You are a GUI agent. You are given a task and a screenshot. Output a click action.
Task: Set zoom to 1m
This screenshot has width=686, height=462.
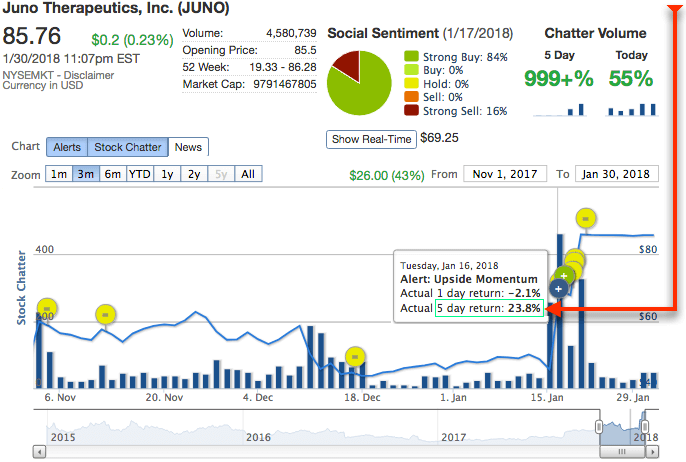[59, 174]
